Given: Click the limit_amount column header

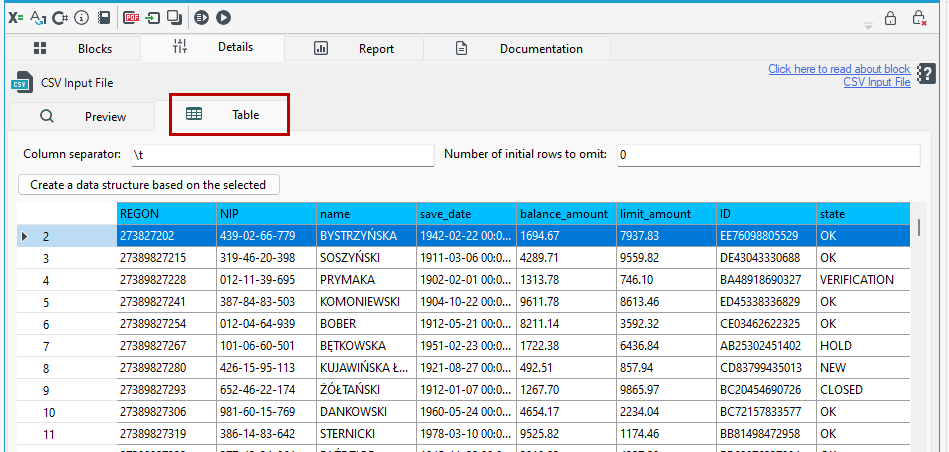Looking at the screenshot, I should [666, 214].
